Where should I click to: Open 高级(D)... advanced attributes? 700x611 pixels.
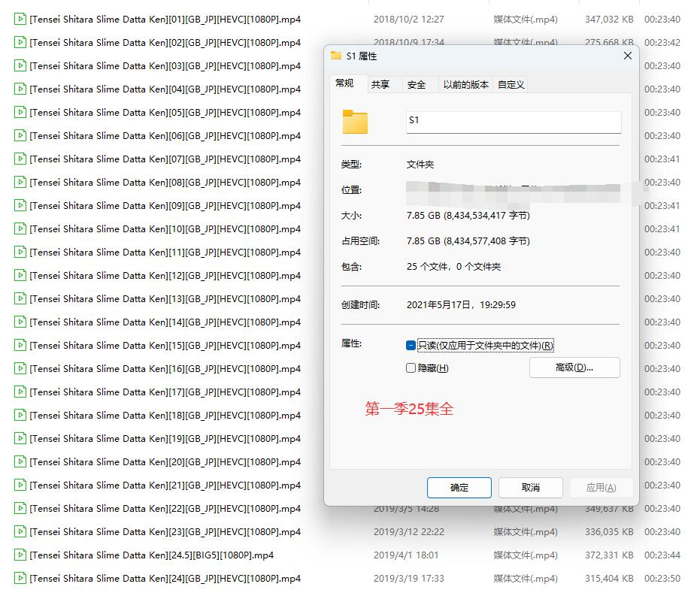coord(574,368)
